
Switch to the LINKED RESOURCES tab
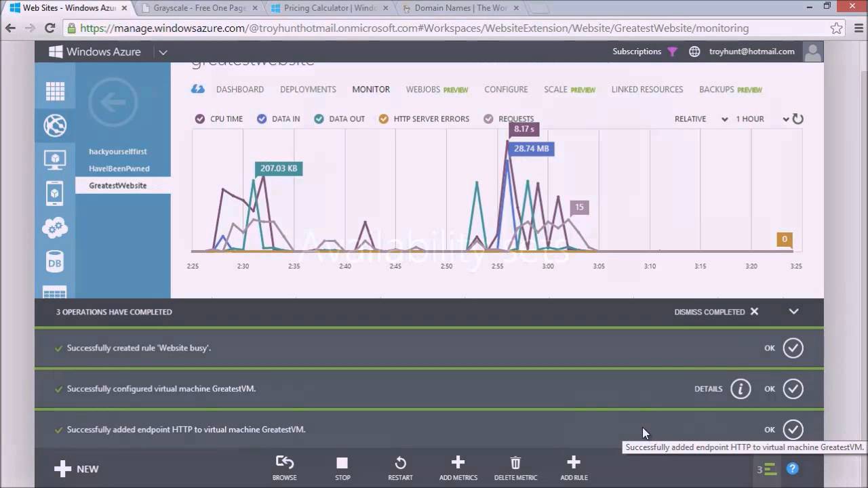click(x=647, y=89)
